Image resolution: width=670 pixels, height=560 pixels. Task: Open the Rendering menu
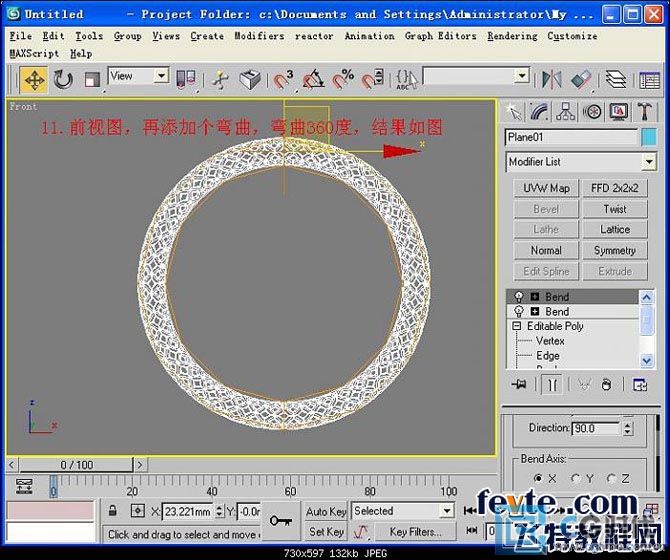pos(512,36)
